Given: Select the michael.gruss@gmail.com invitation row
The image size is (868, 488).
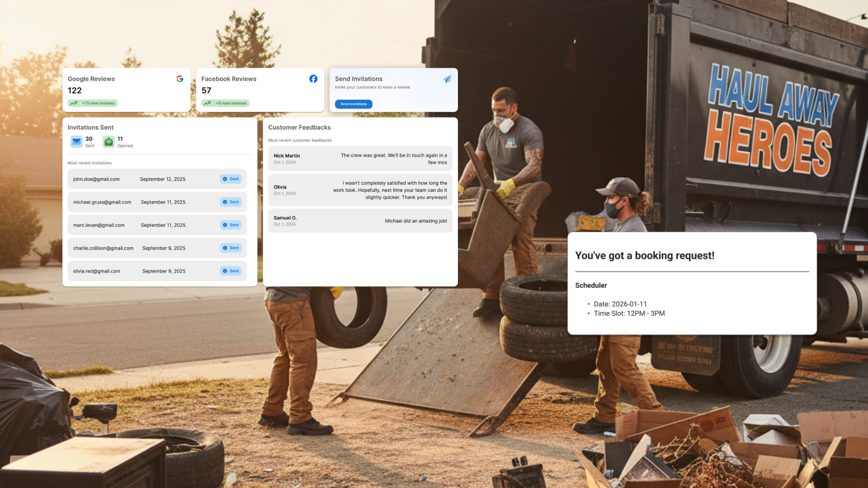Looking at the screenshot, I should (157, 202).
